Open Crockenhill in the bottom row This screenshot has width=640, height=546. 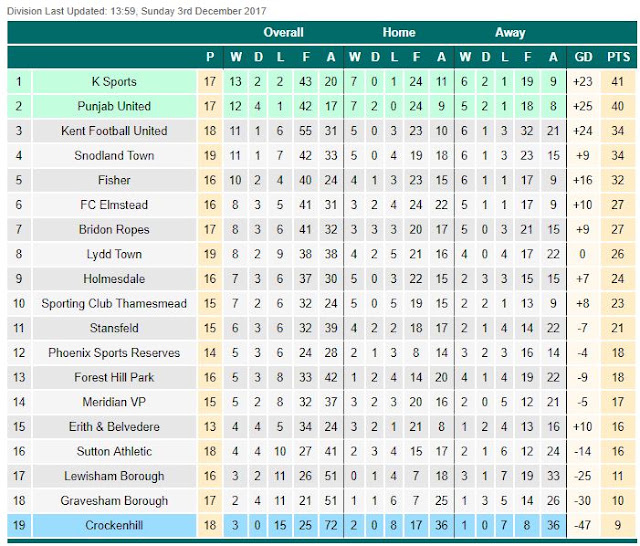pyautogui.click(x=114, y=525)
